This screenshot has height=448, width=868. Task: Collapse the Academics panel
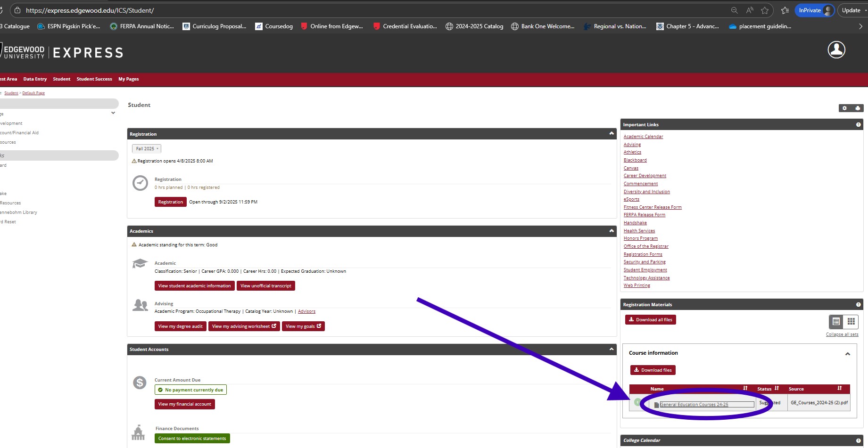[612, 231]
